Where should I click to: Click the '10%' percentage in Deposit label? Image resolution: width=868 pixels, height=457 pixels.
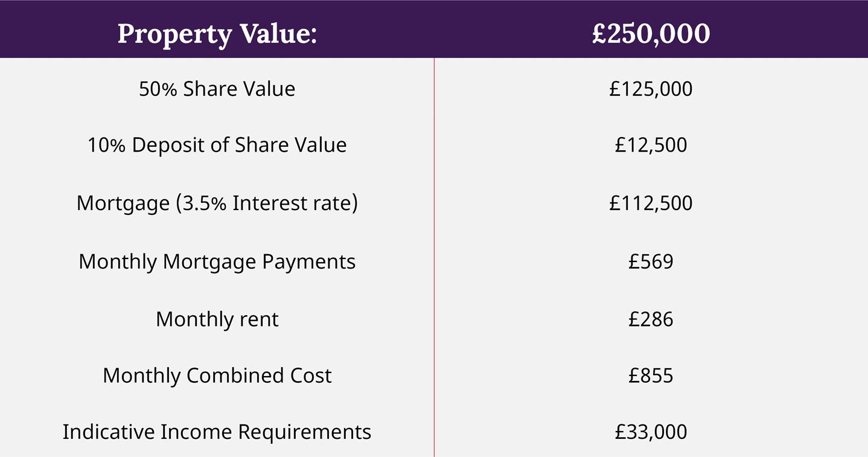[x=106, y=145]
